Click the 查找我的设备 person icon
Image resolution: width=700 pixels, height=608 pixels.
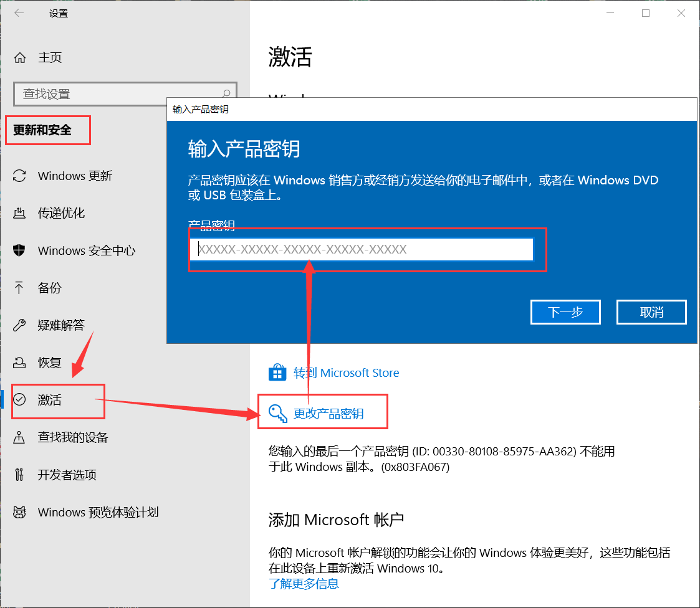(x=19, y=437)
